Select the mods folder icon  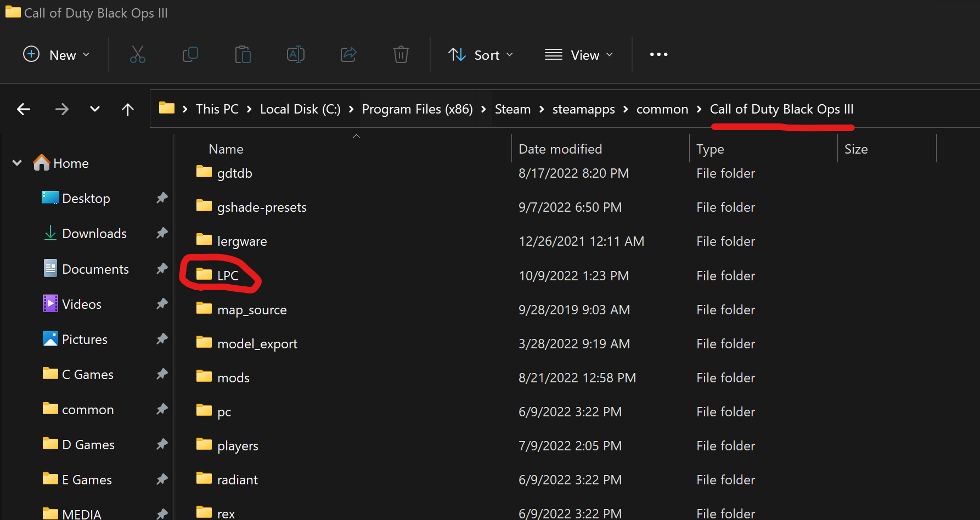pos(204,376)
